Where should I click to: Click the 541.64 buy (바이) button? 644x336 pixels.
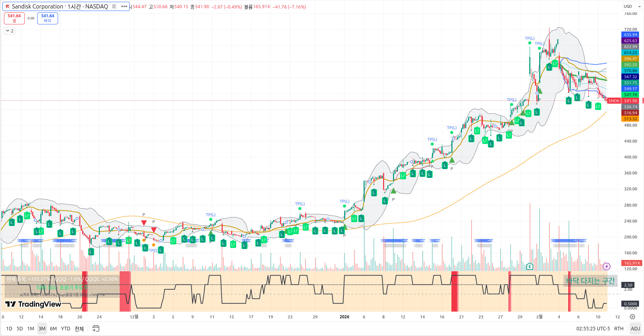47,18
